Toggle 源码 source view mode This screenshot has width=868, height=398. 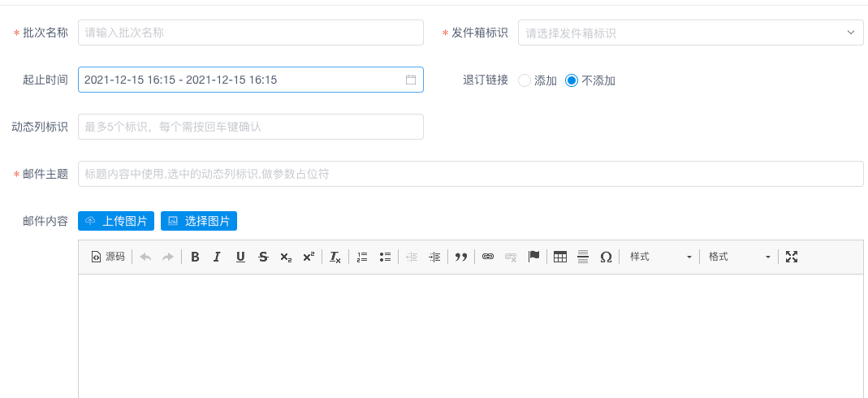pos(108,257)
